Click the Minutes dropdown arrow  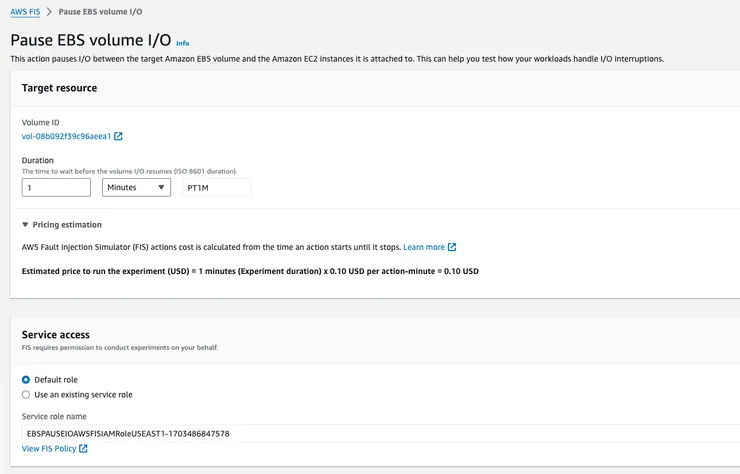coord(161,187)
